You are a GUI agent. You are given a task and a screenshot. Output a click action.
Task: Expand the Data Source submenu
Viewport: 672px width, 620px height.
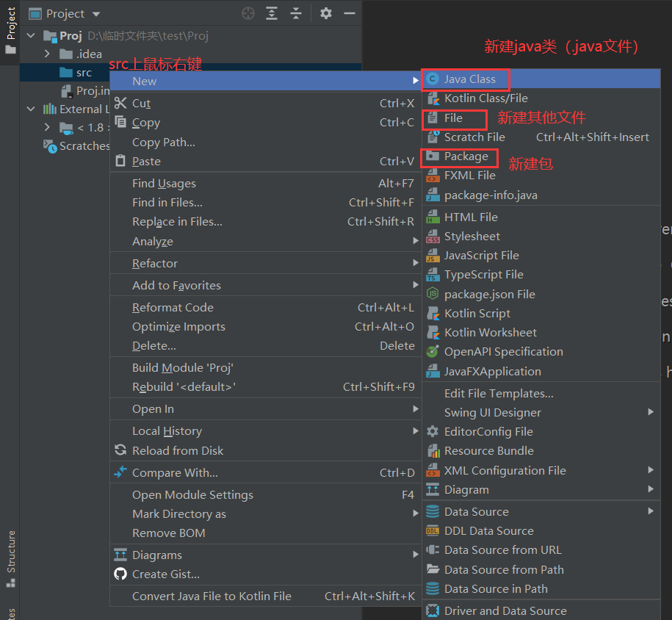pos(651,511)
